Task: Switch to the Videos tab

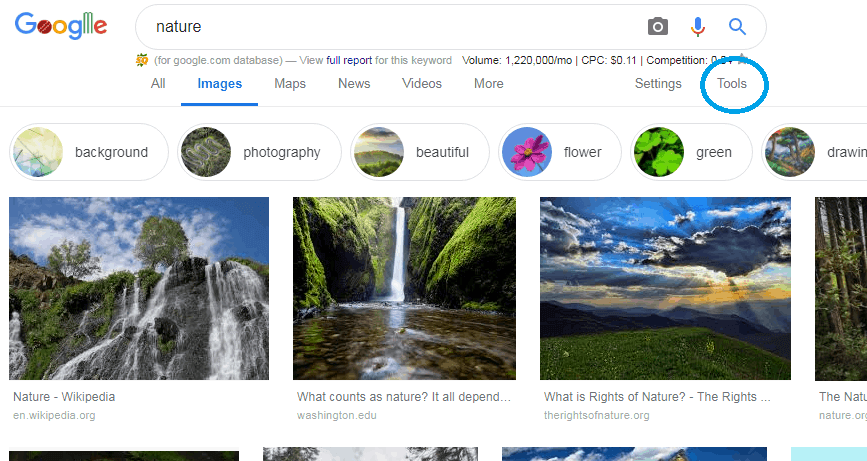Action: [x=422, y=84]
